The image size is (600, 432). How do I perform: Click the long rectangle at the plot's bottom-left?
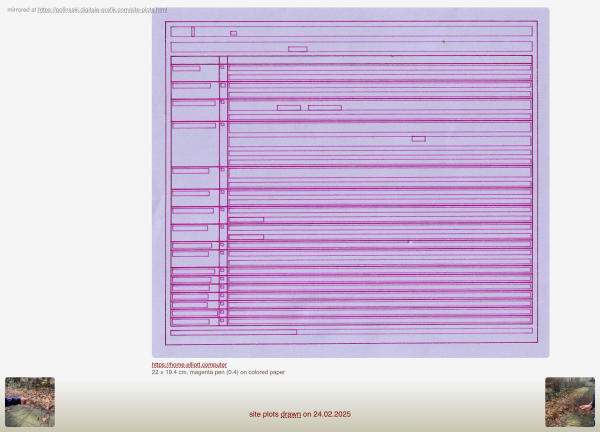click(x=233, y=332)
